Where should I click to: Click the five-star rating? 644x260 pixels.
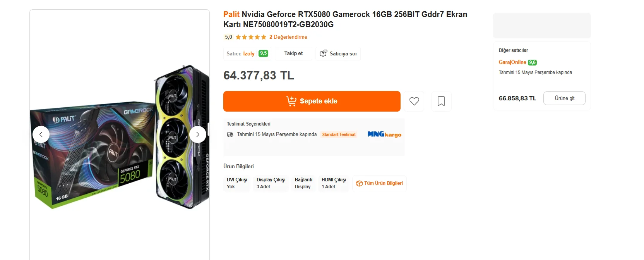coord(251,37)
